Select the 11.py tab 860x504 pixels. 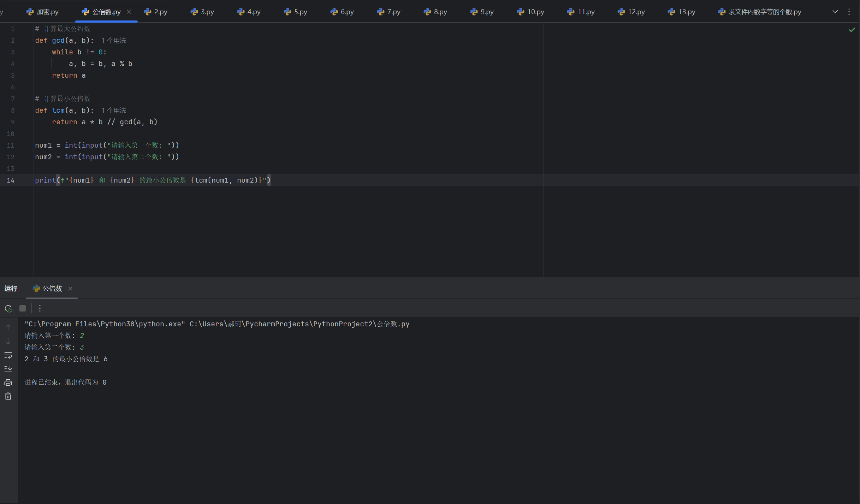pyautogui.click(x=581, y=12)
